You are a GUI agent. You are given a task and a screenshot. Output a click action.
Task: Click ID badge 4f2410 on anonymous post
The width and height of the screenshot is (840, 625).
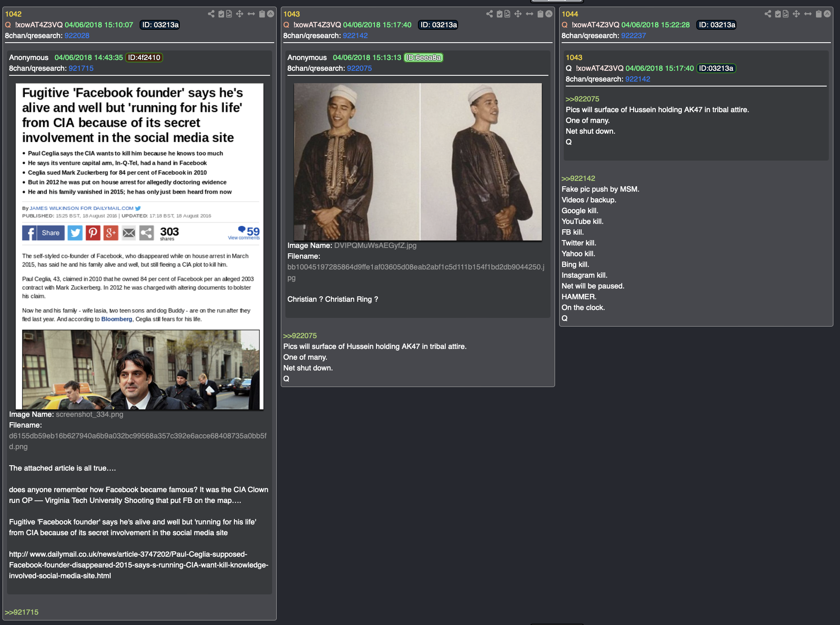click(144, 58)
